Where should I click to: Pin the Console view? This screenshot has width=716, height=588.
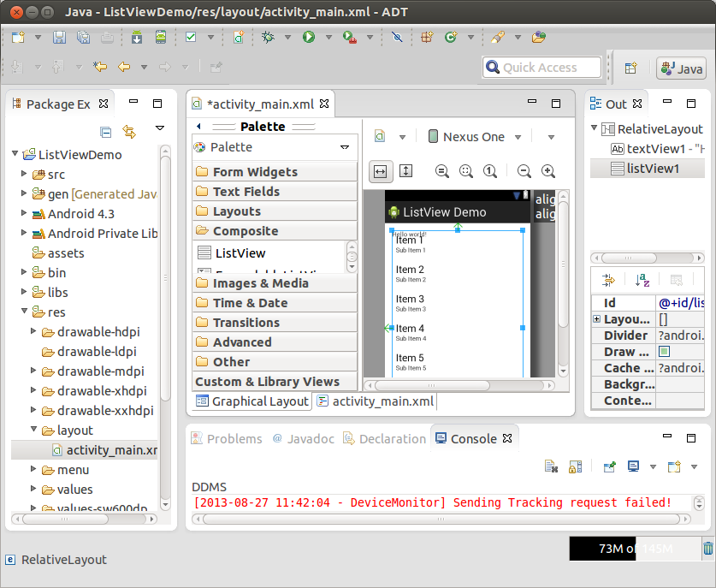[611, 466]
